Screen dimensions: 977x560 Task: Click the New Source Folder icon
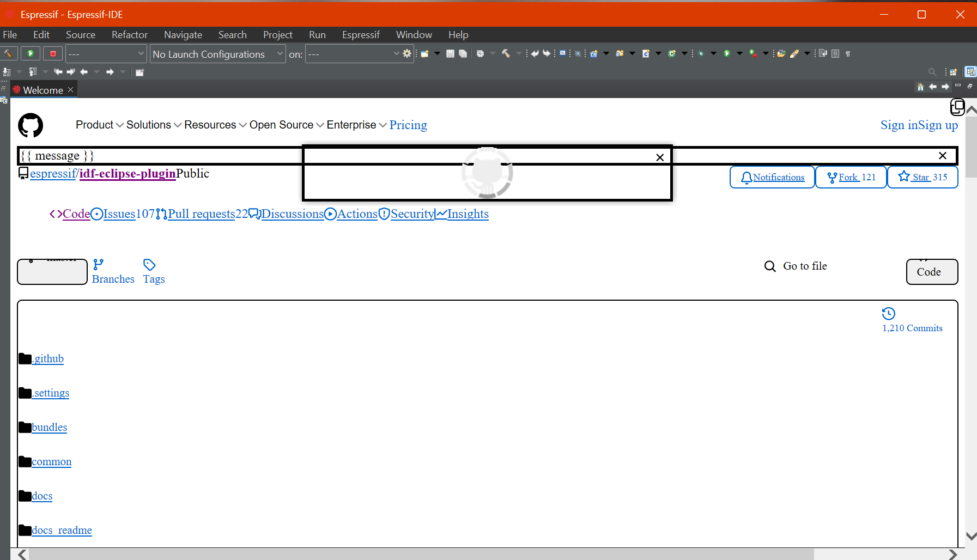tap(620, 53)
